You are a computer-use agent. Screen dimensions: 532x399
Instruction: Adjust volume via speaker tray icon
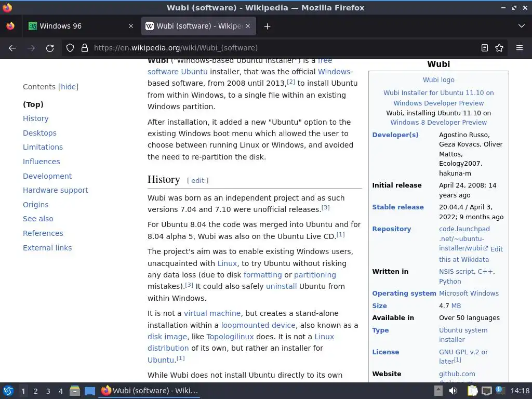click(x=453, y=391)
